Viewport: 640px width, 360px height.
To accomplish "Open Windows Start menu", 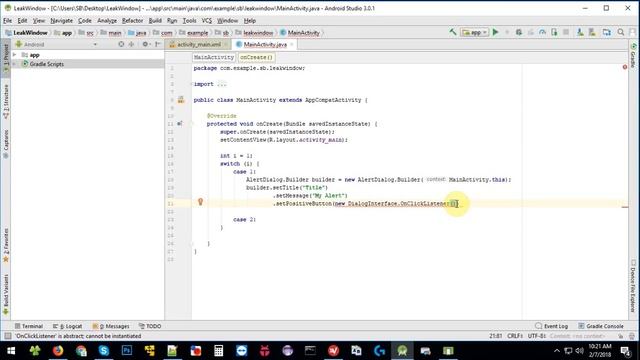I will [x=11, y=351].
